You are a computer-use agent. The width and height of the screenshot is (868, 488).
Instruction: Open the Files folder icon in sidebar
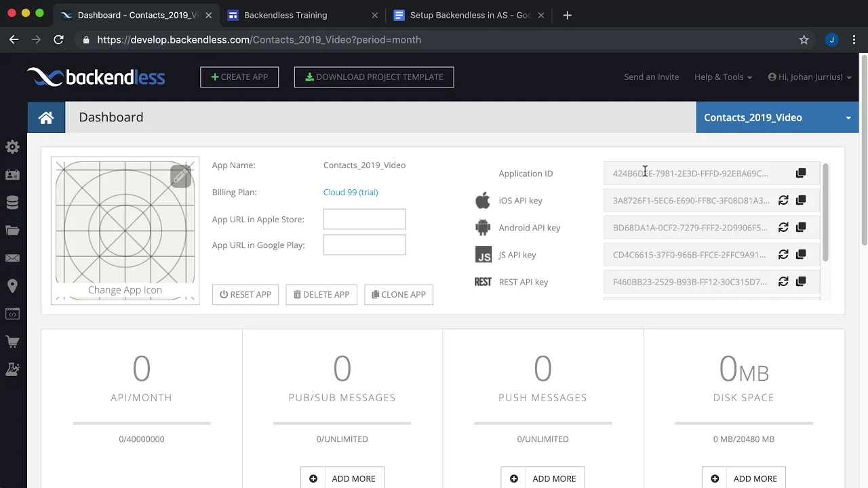(x=12, y=230)
